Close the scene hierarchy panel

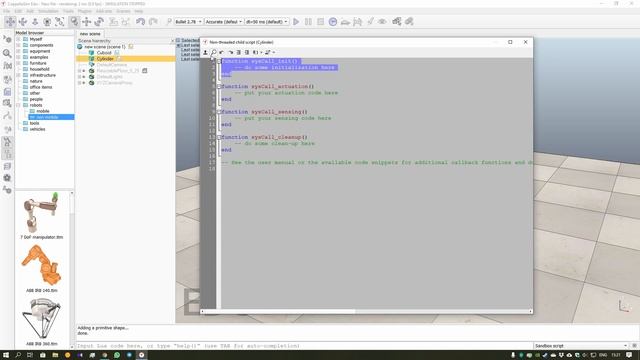point(172,41)
